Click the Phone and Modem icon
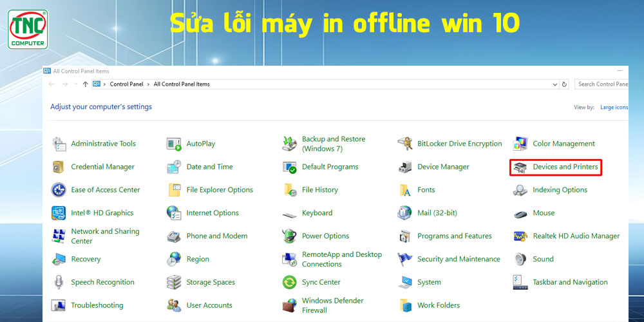This screenshot has height=322, width=644. (174, 236)
